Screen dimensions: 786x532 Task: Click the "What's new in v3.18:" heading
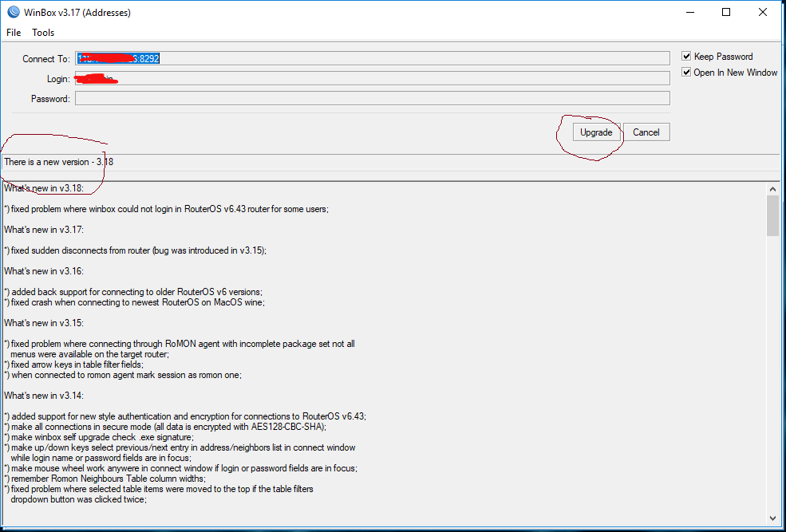(44, 188)
